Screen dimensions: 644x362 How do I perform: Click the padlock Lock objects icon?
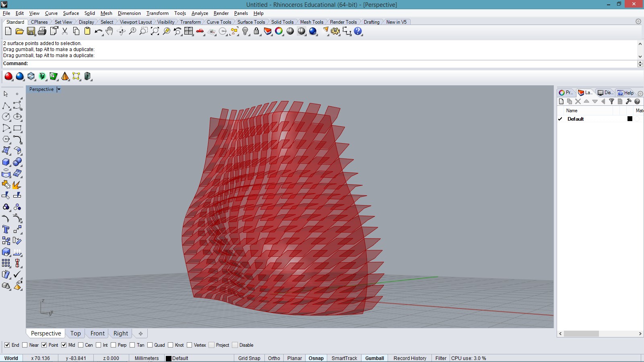tap(256, 31)
